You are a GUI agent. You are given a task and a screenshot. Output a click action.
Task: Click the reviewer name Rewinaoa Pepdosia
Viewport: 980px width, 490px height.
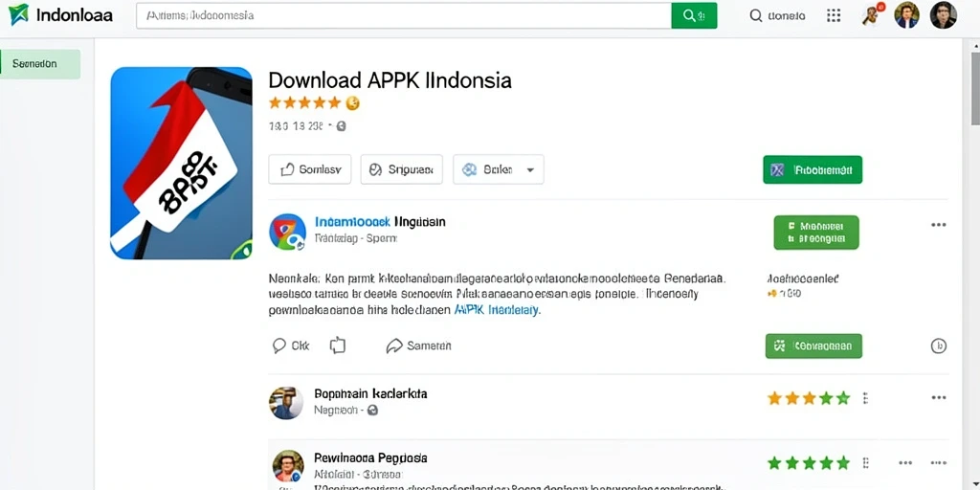click(x=370, y=458)
